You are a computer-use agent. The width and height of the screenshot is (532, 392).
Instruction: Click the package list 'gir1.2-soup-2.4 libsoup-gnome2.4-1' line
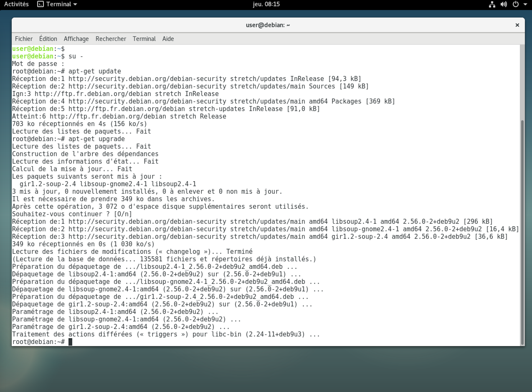[108, 184]
